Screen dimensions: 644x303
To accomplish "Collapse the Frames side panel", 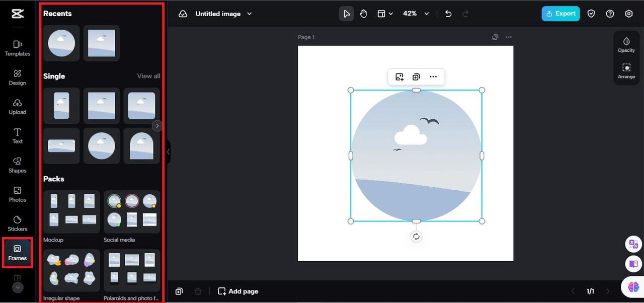I will click(x=168, y=151).
